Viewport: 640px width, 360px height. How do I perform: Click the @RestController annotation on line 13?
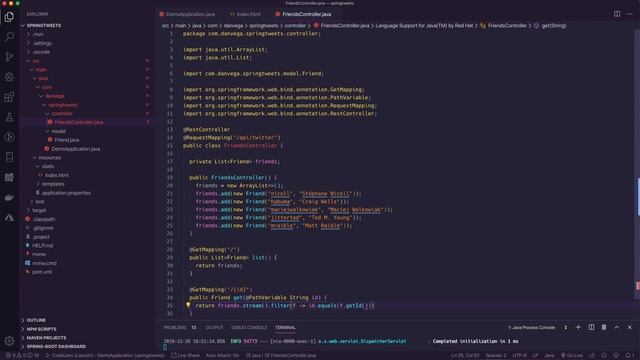coord(207,129)
